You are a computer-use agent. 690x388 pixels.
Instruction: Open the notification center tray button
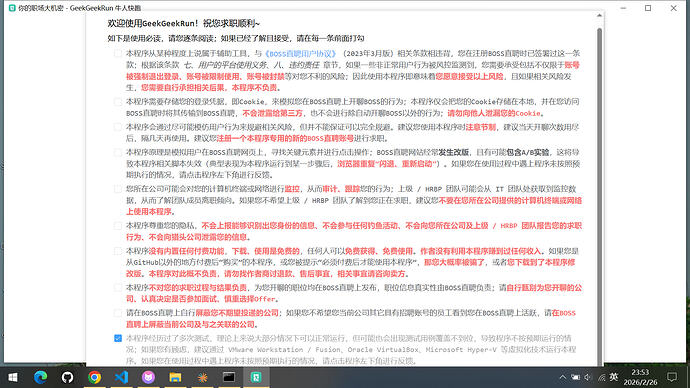coord(672,377)
